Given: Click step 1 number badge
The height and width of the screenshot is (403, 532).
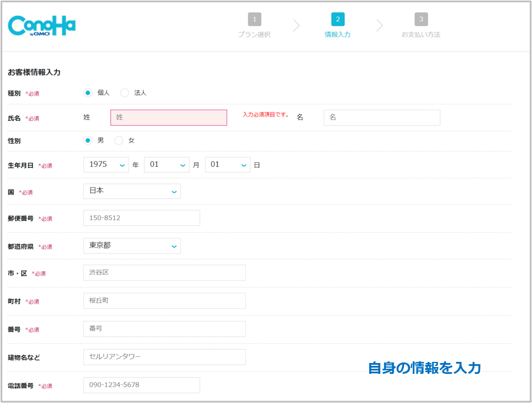Looking at the screenshot, I should [255, 19].
